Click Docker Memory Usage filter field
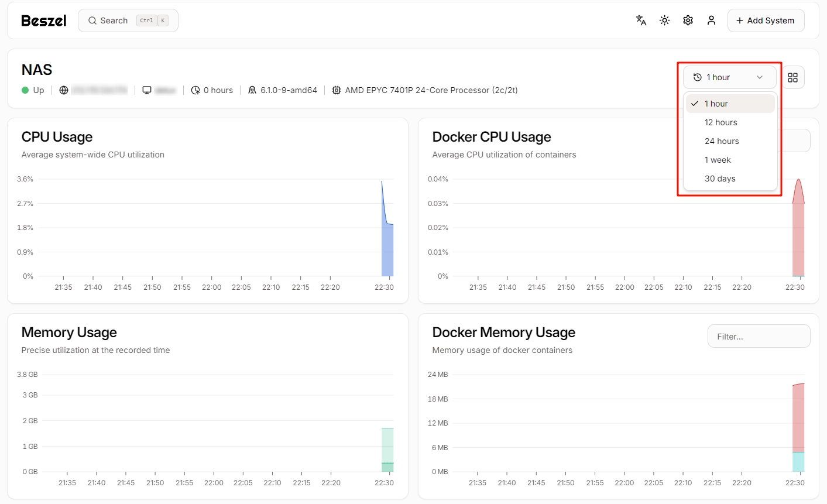The image size is (827, 504). [x=759, y=337]
